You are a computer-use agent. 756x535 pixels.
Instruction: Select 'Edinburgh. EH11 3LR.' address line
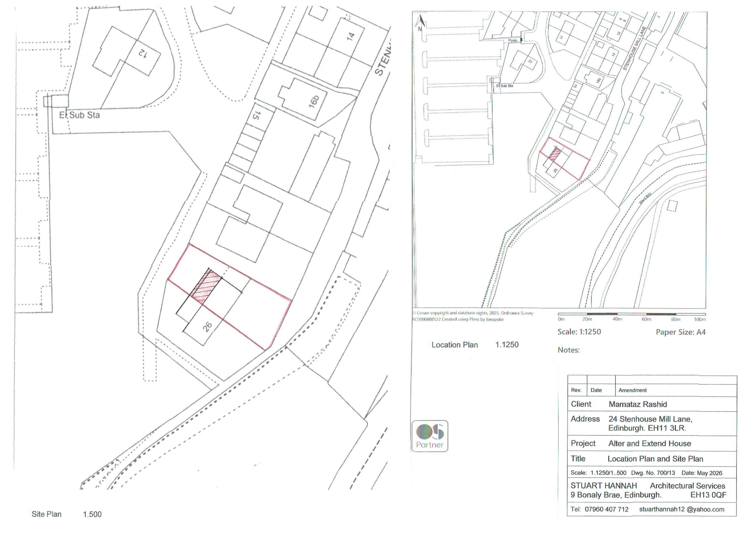tap(647, 428)
